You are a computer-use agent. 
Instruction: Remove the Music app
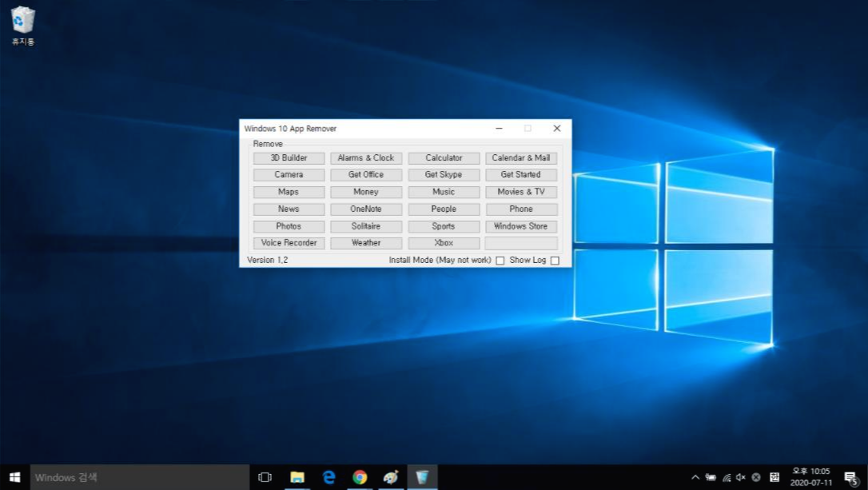point(444,192)
